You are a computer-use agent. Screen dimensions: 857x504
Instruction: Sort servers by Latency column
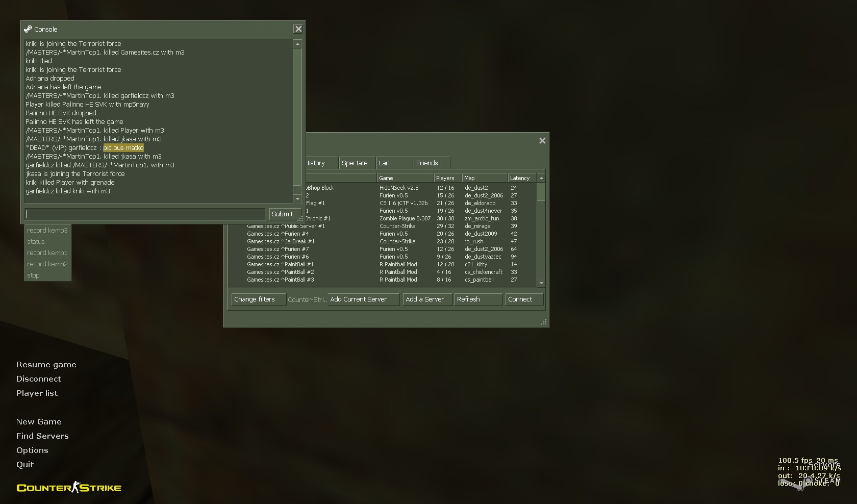coord(522,178)
